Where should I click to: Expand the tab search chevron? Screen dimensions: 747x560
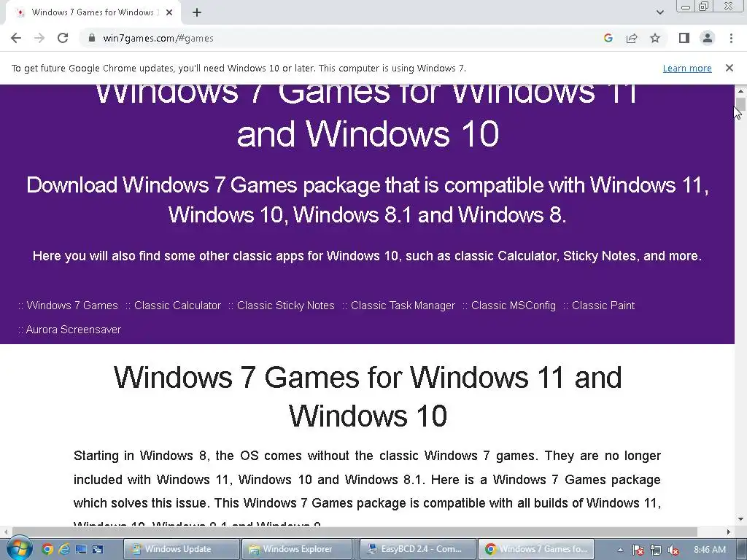pos(659,12)
